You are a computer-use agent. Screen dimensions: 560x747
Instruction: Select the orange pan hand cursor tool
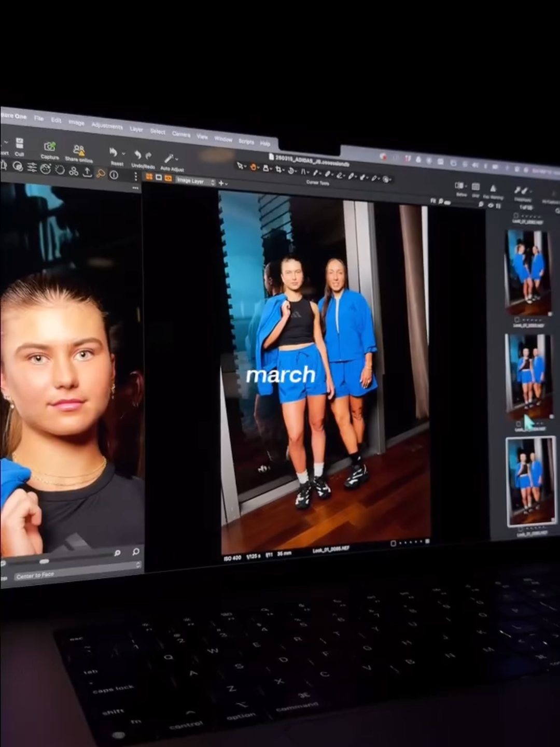[x=254, y=167]
